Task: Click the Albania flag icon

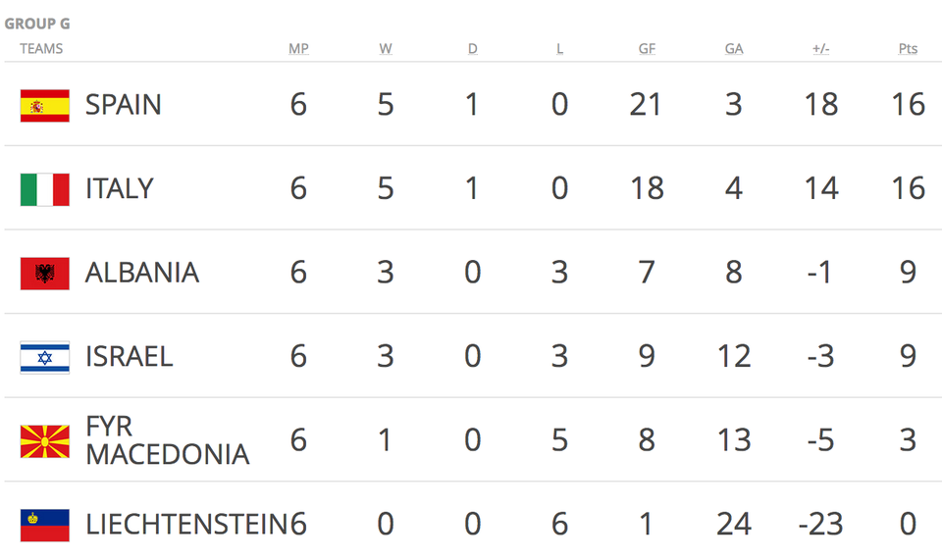Action: (x=44, y=273)
